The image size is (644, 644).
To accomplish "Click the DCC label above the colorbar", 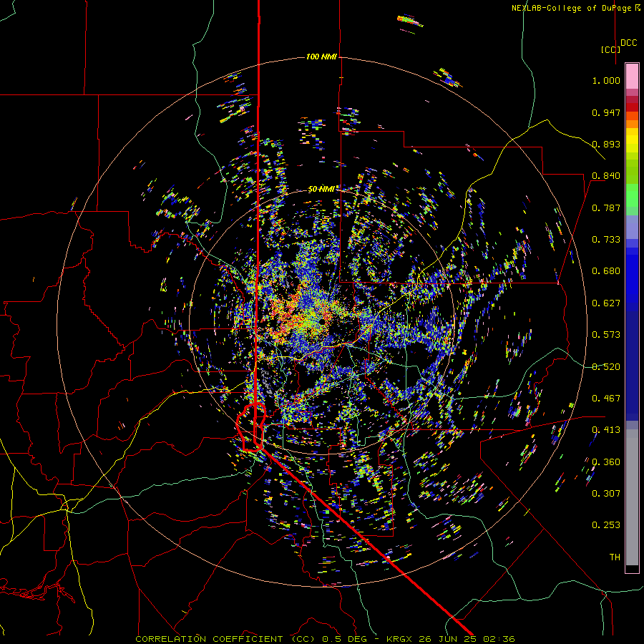I will coord(629,43).
